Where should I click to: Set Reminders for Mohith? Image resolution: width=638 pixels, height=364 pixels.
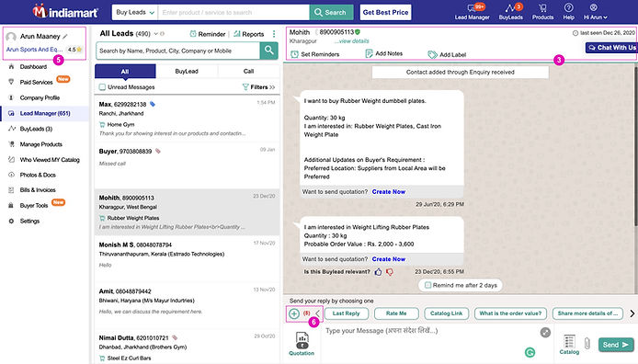point(315,54)
